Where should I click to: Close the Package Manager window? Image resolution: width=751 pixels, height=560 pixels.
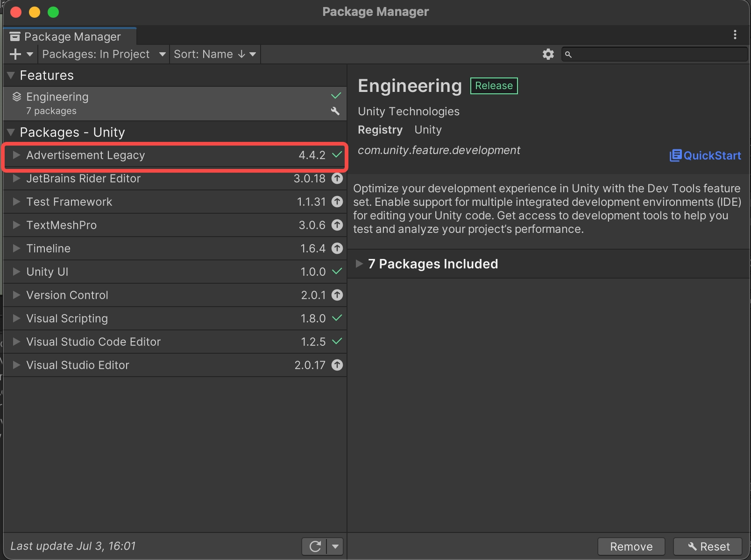tap(16, 12)
